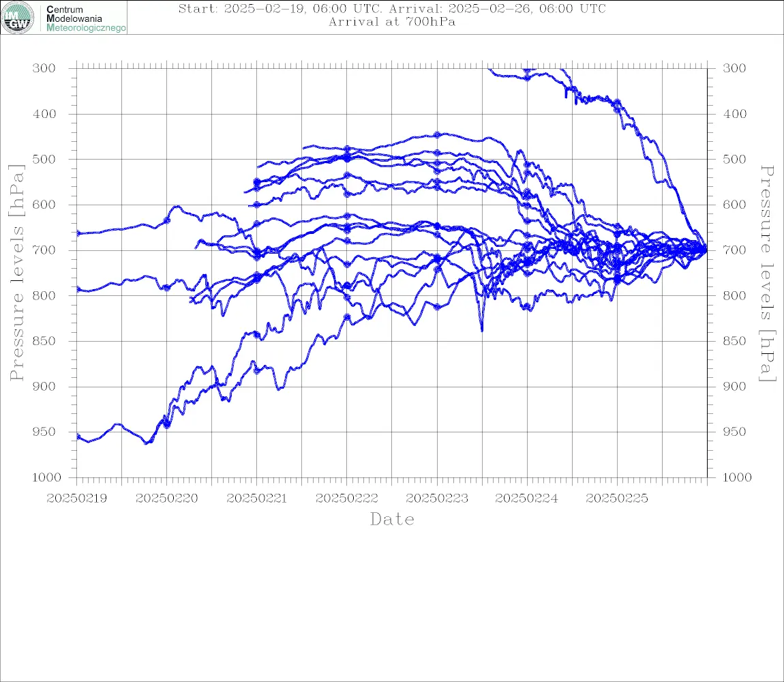
Task: Click the 20250222 date label
Action: [x=347, y=499]
